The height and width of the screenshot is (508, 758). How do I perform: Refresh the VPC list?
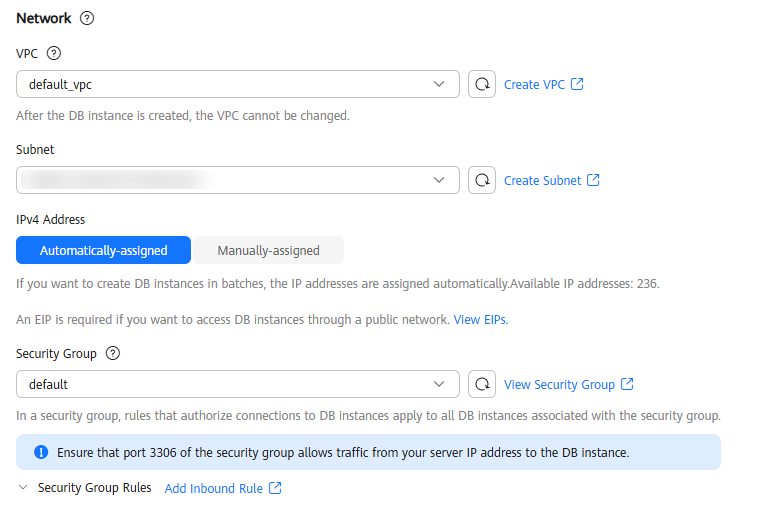[482, 85]
